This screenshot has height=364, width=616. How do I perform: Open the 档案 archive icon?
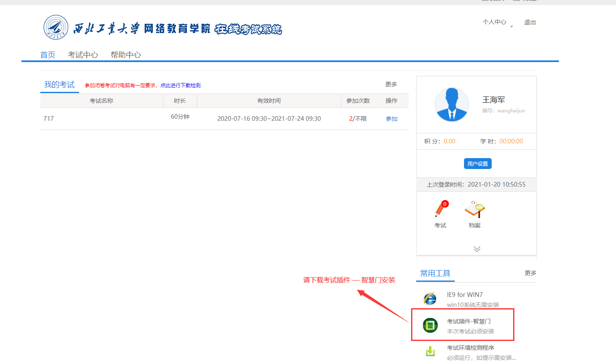[474, 210]
